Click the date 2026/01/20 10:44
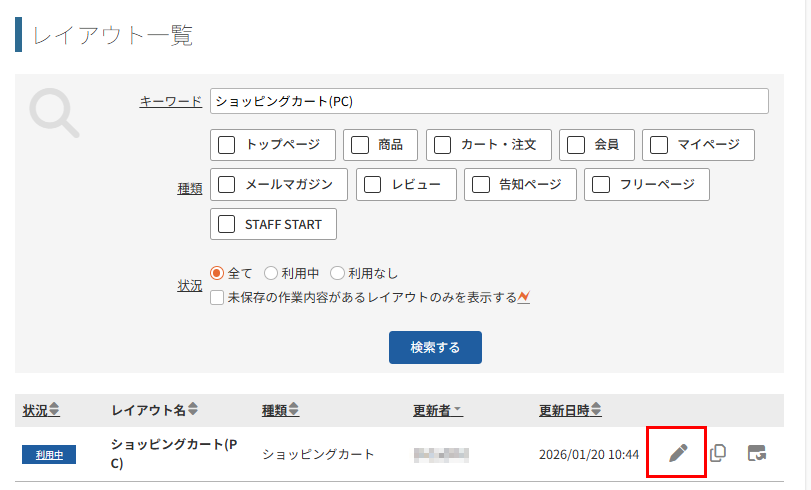Screen dimensions: 811x490 pos(589,454)
